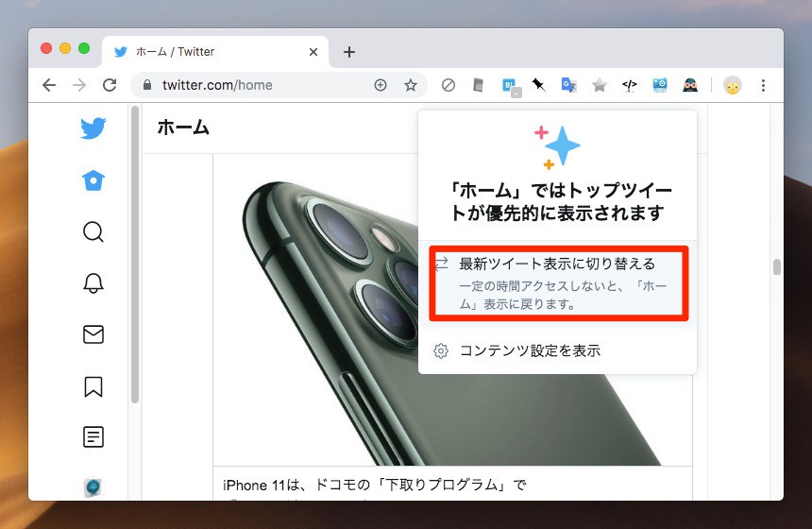
Task: Click the document-with-@ extension icon
Action: point(479,85)
